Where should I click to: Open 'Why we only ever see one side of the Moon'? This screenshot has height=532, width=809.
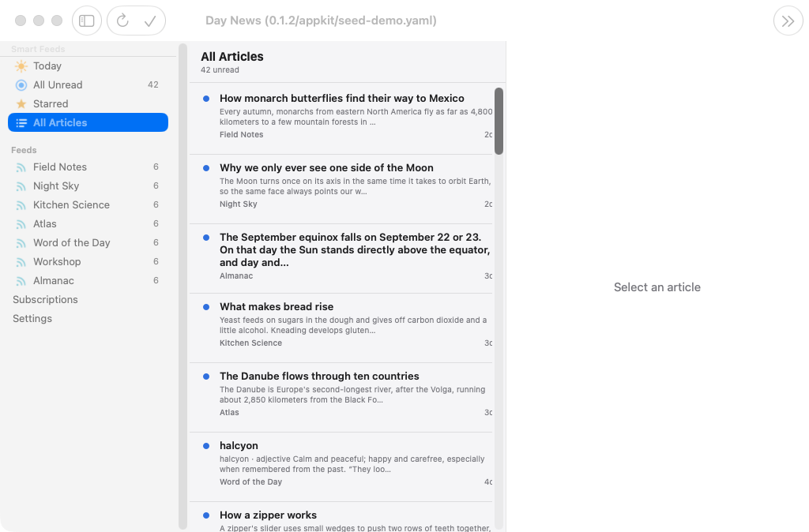point(341,189)
